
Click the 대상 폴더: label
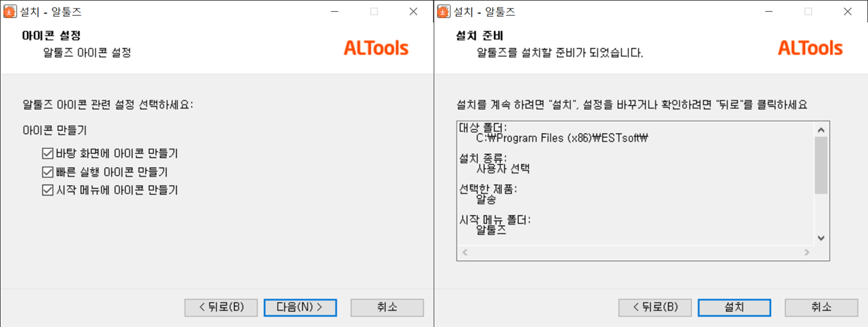(483, 128)
